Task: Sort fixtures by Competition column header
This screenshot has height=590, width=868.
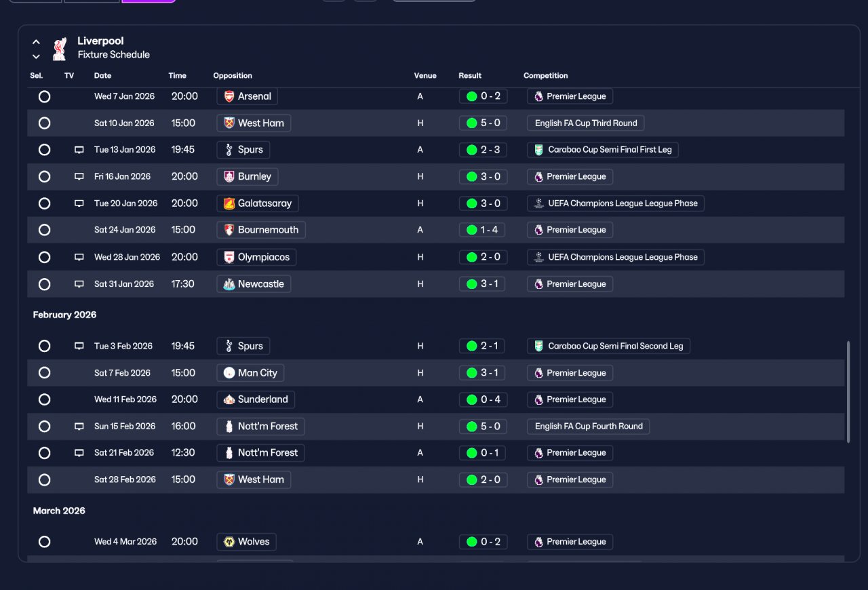Action: click(545, 76)
